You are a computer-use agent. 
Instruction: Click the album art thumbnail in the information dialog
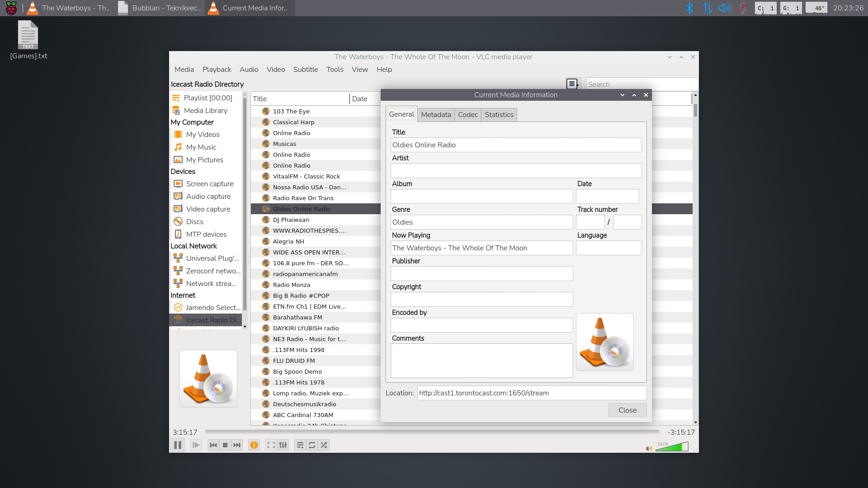pyautogui.click(x=605, y=342)
